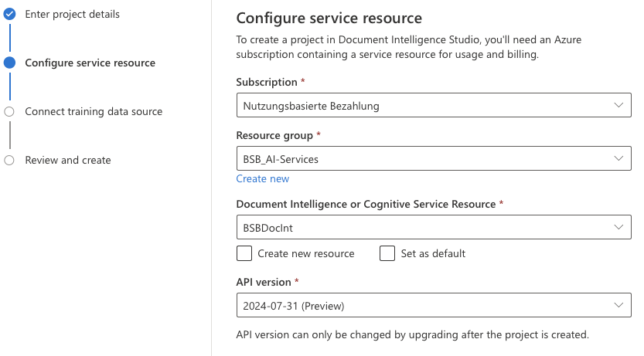Select the Configure service resource step label
This screenshot has width=644, height=356.
click(x=90, y=63)
